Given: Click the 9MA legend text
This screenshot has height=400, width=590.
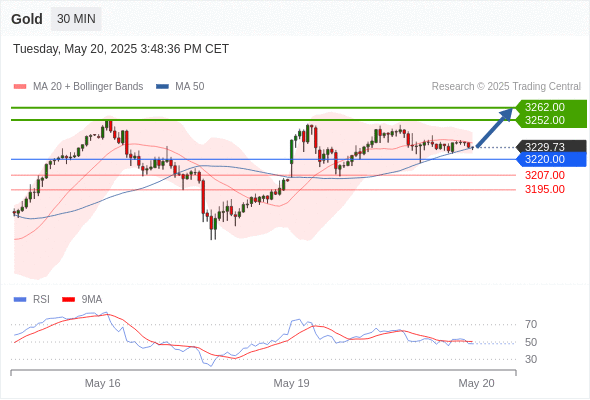Looking at the screenshot, I should (x=92, y=300).
